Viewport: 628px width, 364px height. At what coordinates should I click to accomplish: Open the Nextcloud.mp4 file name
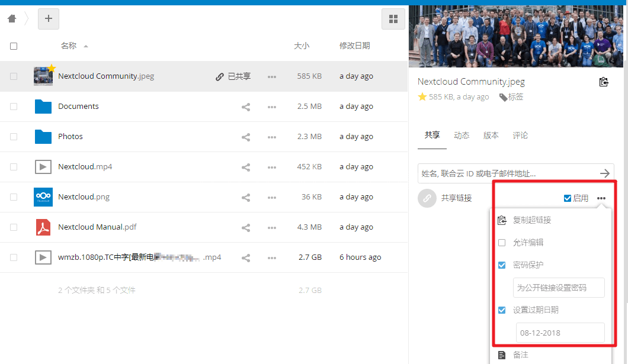85,167
